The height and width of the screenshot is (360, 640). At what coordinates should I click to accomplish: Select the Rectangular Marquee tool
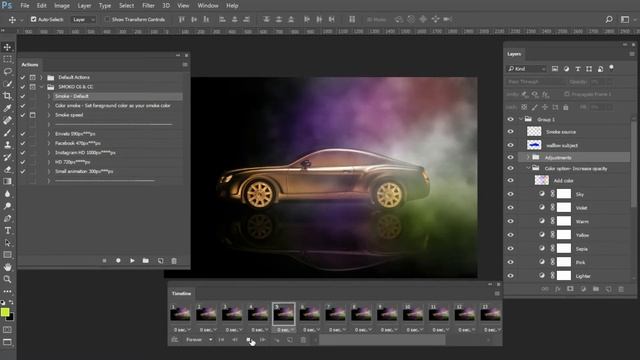click(7, 59)
